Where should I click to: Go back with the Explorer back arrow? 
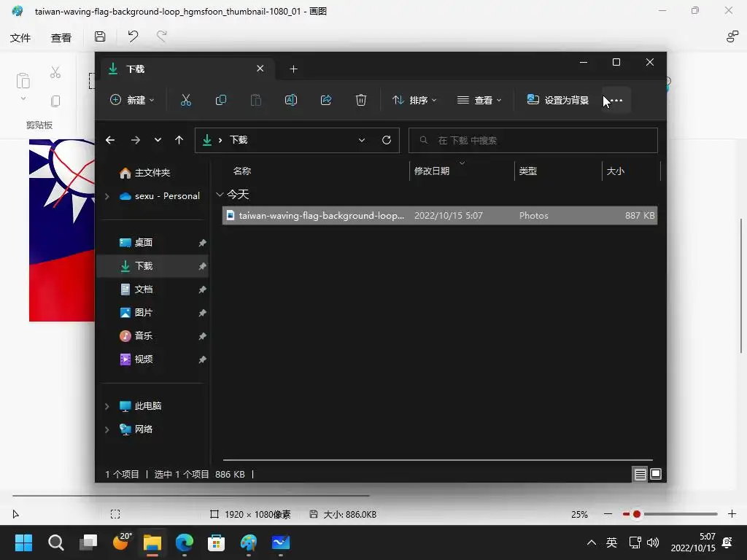tap(110, 140)
